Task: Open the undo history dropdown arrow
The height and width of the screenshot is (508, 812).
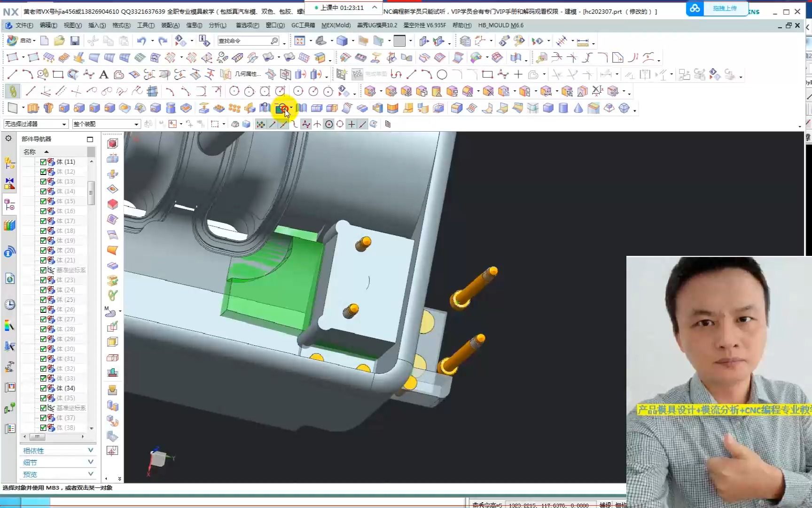Action: tap(152, 41)
